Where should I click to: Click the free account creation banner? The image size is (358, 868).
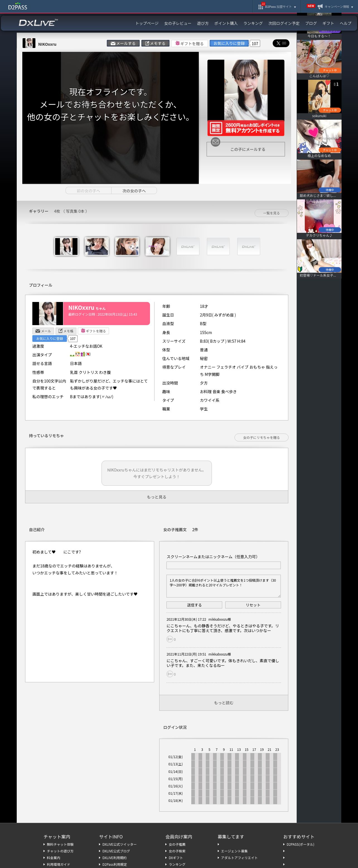click(246, 128)
